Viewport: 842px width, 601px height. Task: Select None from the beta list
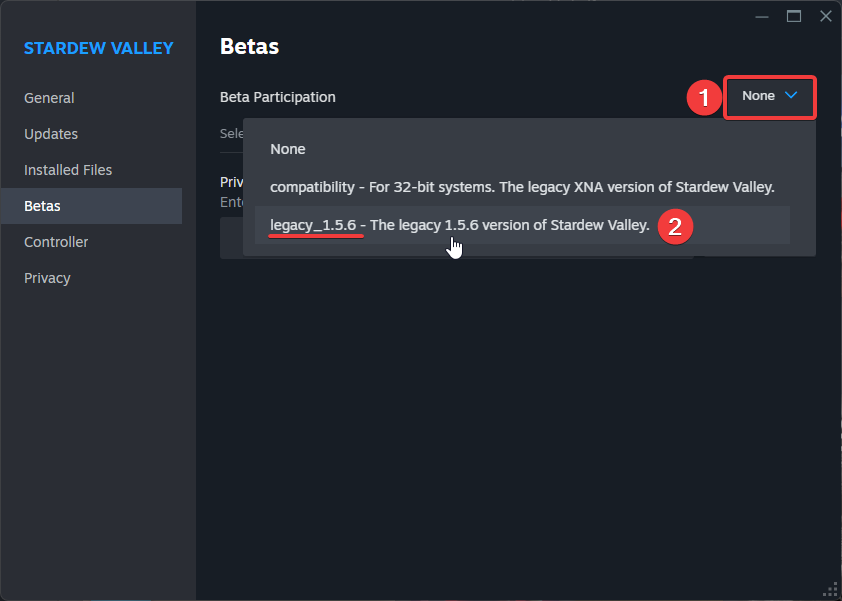[x=288, y=149]
